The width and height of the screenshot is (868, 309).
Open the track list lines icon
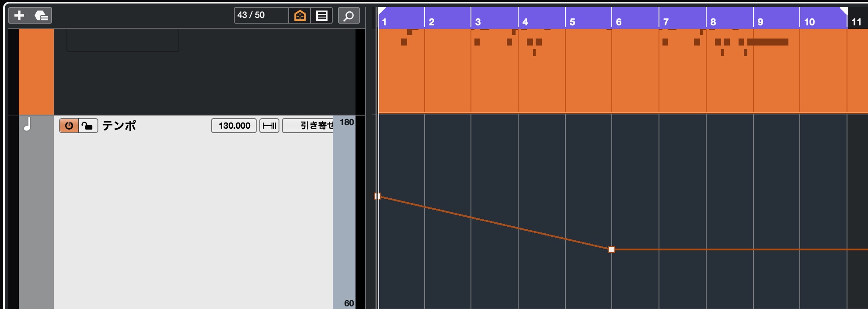[x=322, y=16]
